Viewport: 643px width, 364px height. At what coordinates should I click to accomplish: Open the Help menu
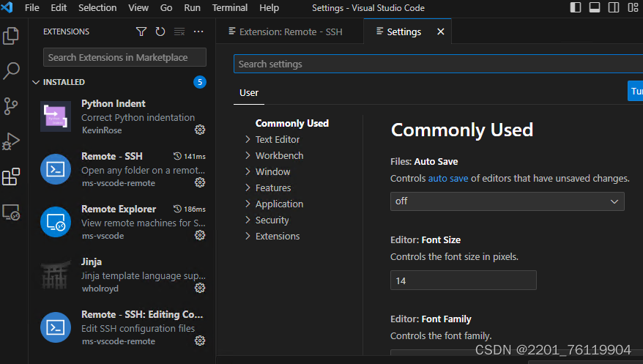(x=269, y=8)
